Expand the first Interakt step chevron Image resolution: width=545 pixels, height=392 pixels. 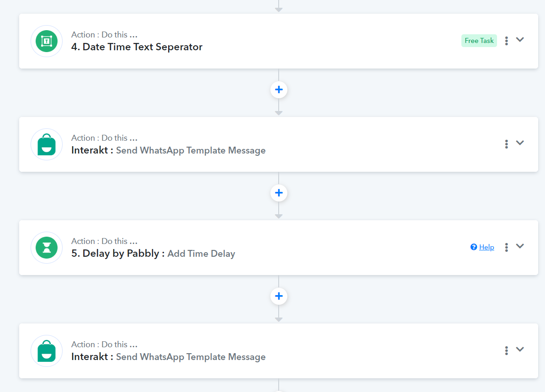[520, 143]
